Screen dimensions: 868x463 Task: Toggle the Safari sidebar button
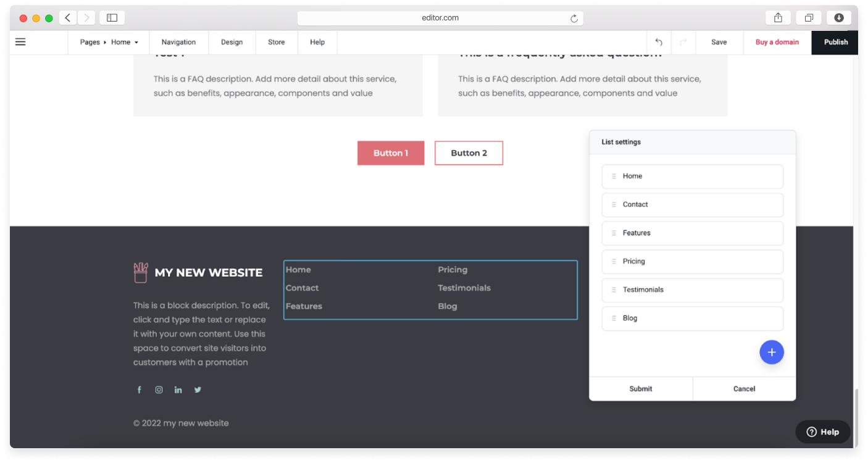point(112,18)
